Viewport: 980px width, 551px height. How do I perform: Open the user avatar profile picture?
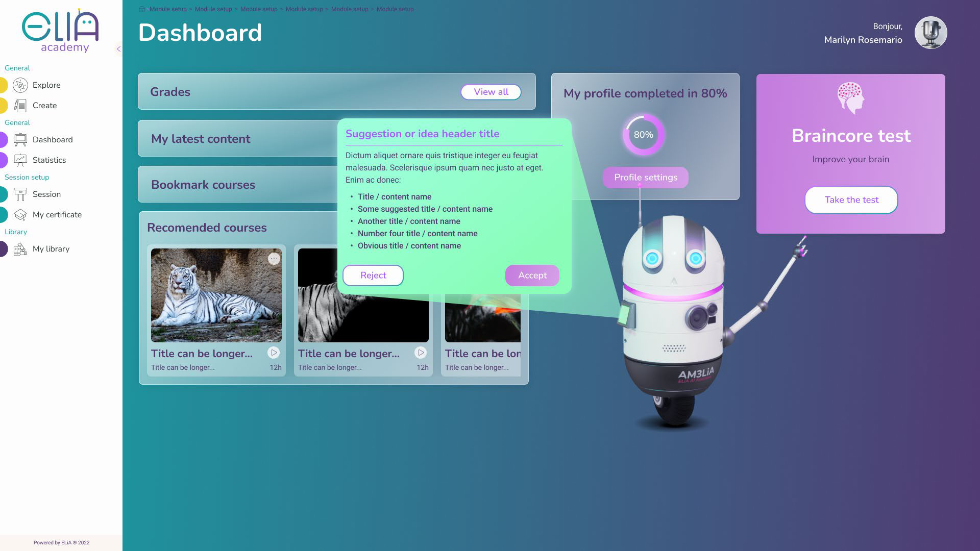(x=930, y=33)
